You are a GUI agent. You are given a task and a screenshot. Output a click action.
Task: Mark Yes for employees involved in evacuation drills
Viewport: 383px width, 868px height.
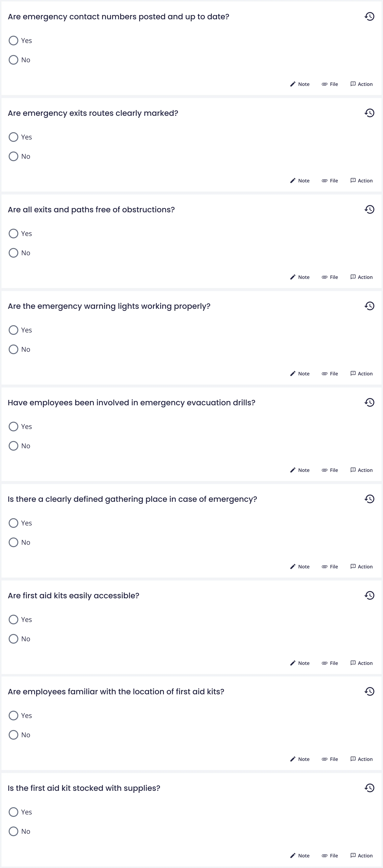tap(13, 427)
